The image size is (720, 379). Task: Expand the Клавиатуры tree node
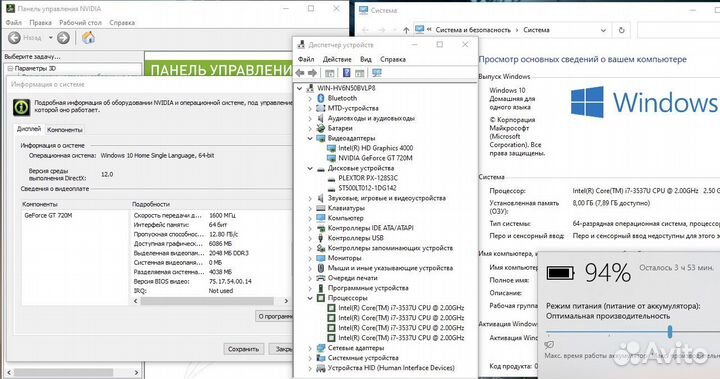pyautogui.click(x=310, y=208)
